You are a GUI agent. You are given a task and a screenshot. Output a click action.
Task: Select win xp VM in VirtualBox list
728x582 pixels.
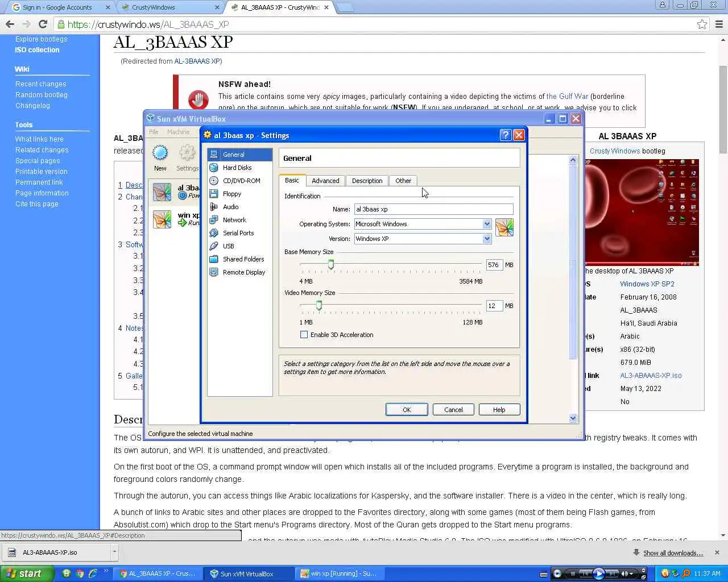coord(174,219)
